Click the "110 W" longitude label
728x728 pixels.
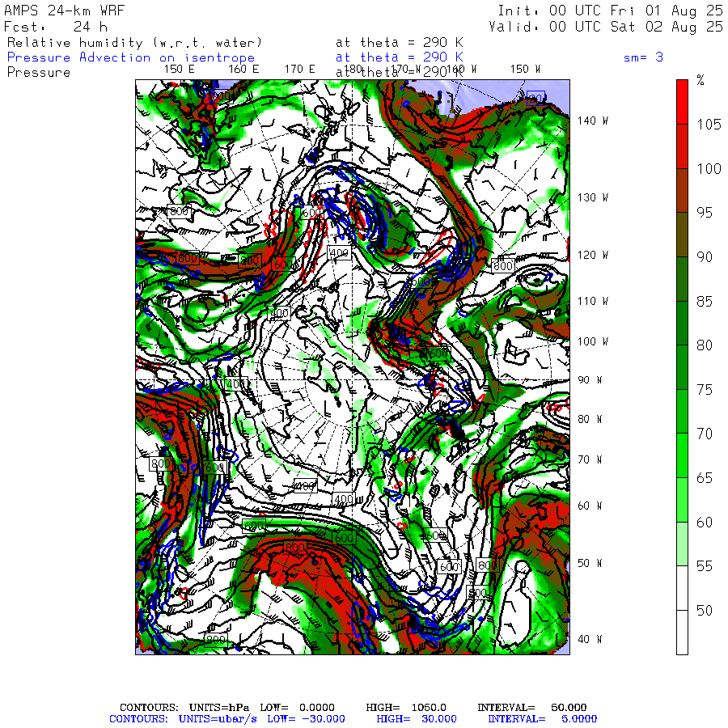pyautogui.click(x=592, y=302)
